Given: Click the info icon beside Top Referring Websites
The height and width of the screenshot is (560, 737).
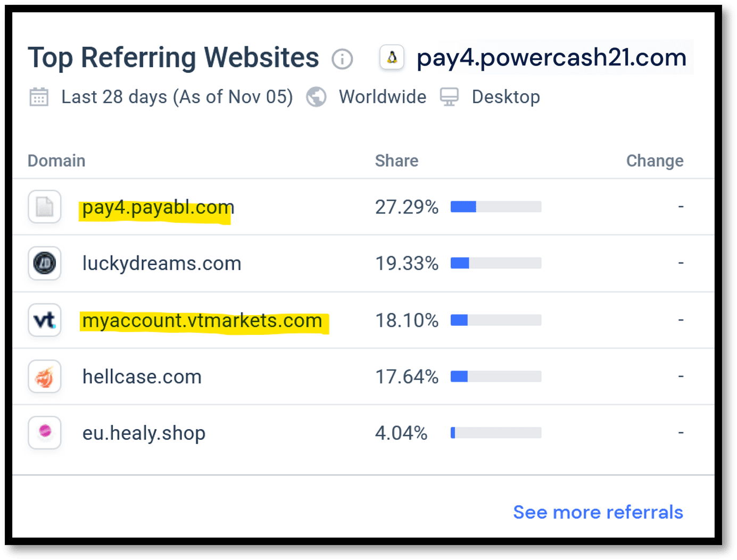Looking at the screenshot, I should coord(342,59).
